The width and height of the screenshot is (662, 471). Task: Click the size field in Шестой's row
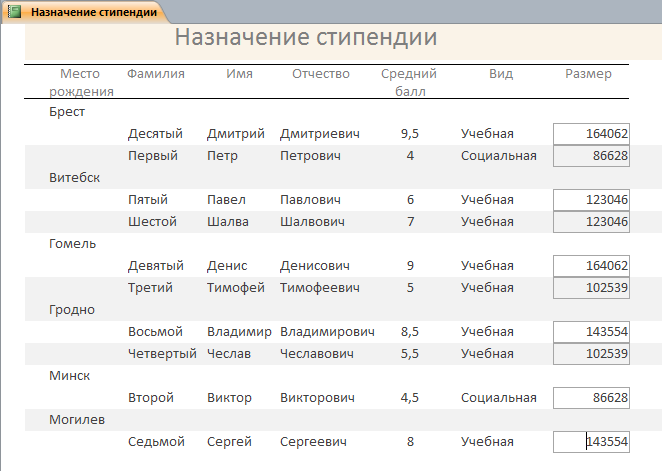(x=591, y=222)
